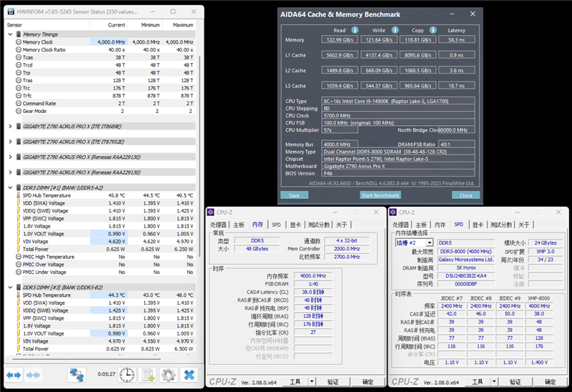Click HWiNFO shrink columns arrows icon

point(33,375)
